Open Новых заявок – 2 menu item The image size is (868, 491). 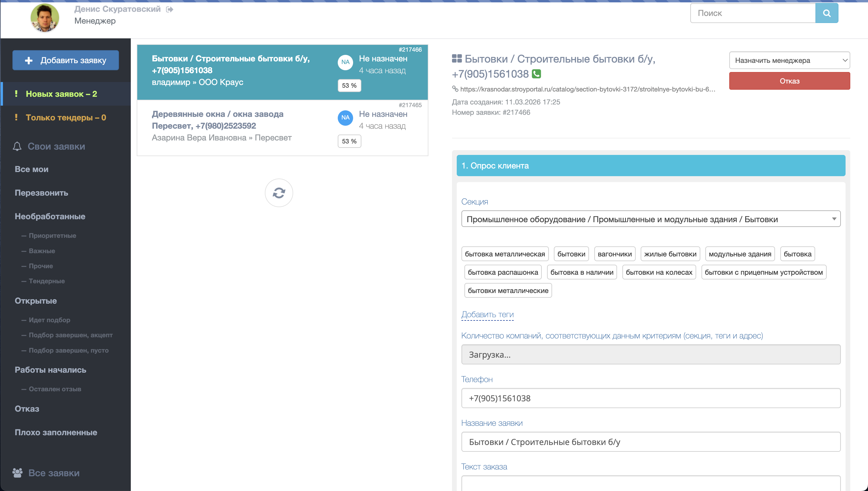tap(61, 94)
